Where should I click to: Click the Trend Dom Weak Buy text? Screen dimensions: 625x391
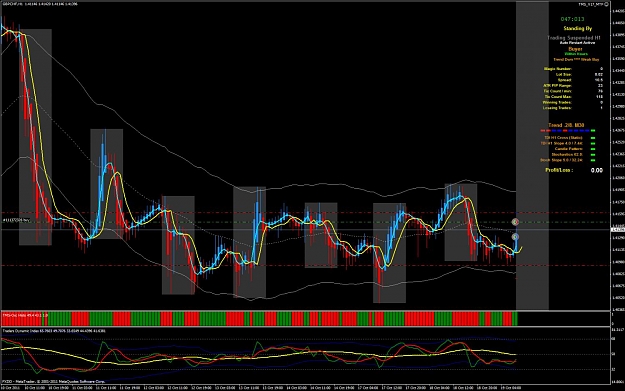click(576, 60)
